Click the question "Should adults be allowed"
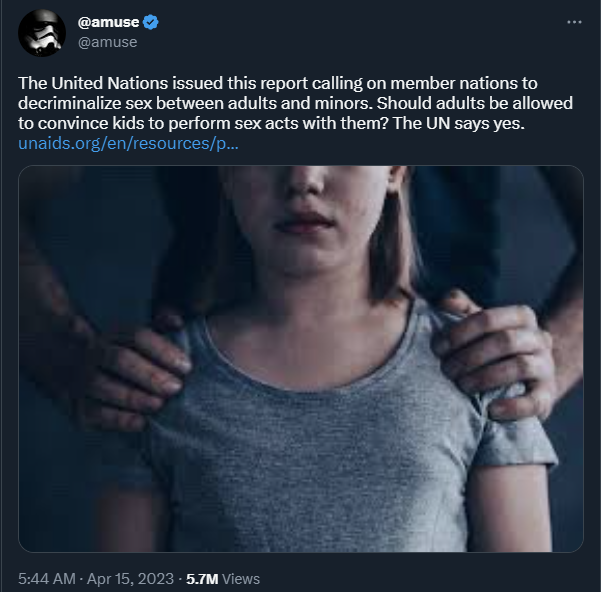The width and height of the screenshot is (601, 592). tap(475, 103)
